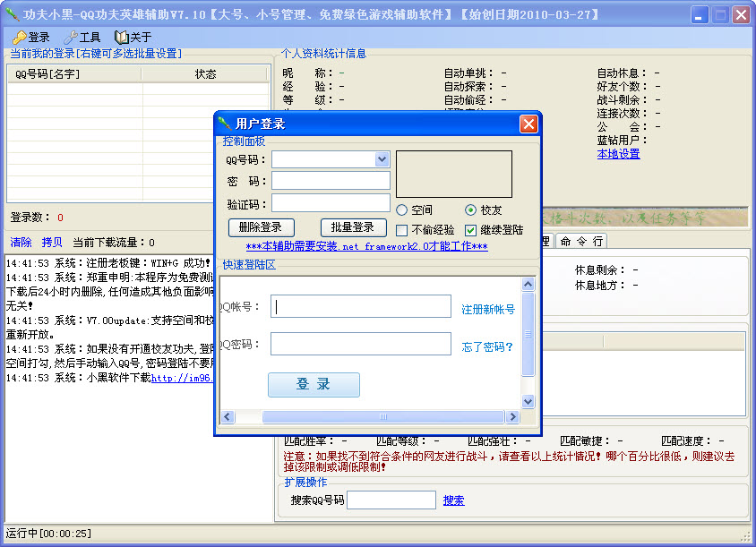756x547 pixels.
Task: Click the 运行中 status bar text
Action: [48, 534]
